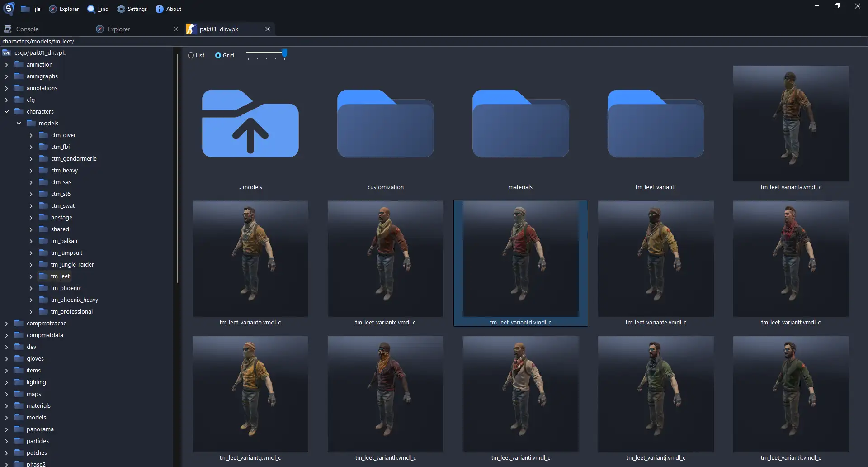Open the Find menu
Screen dimensions: 868x467
tap(98, 9)
